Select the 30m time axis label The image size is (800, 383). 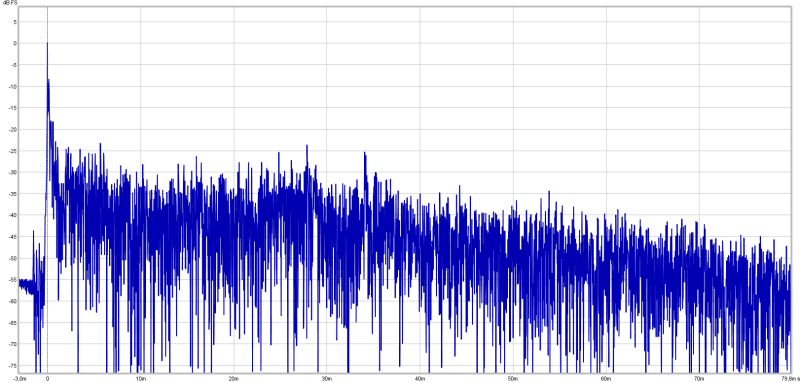click(x=327, y=379)
